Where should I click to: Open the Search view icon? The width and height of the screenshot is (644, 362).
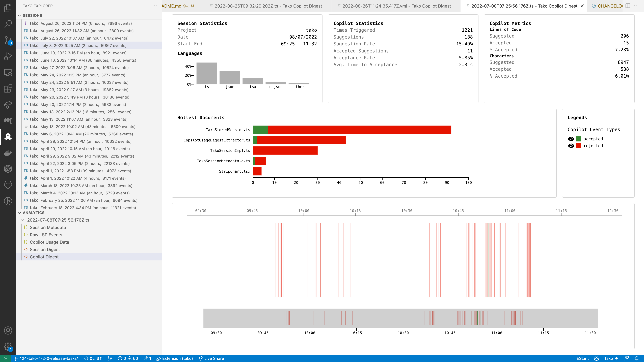click(x=8, y=24)
